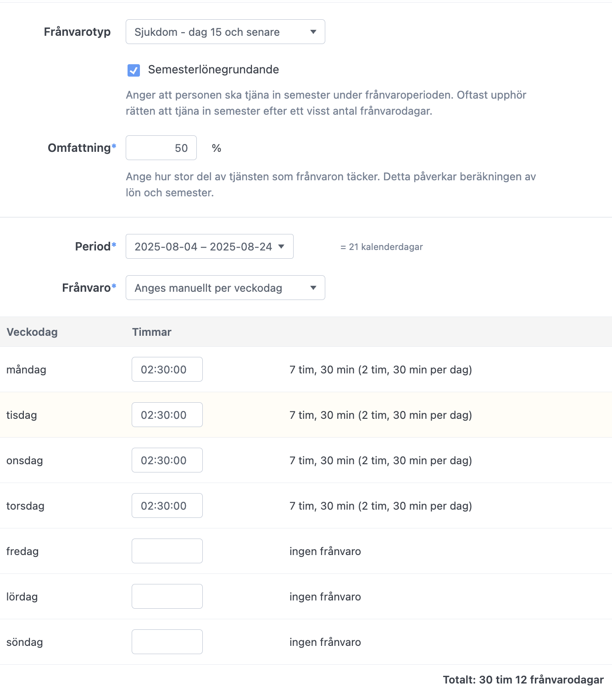Click the onsdag hours field
612x700 pixels.
[167, 460]
